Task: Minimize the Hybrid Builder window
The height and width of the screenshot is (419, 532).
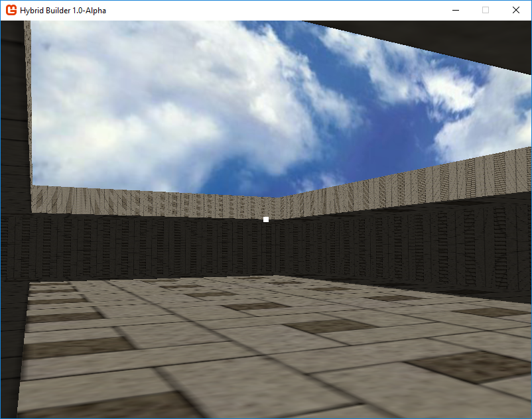Action: (456, 10)
